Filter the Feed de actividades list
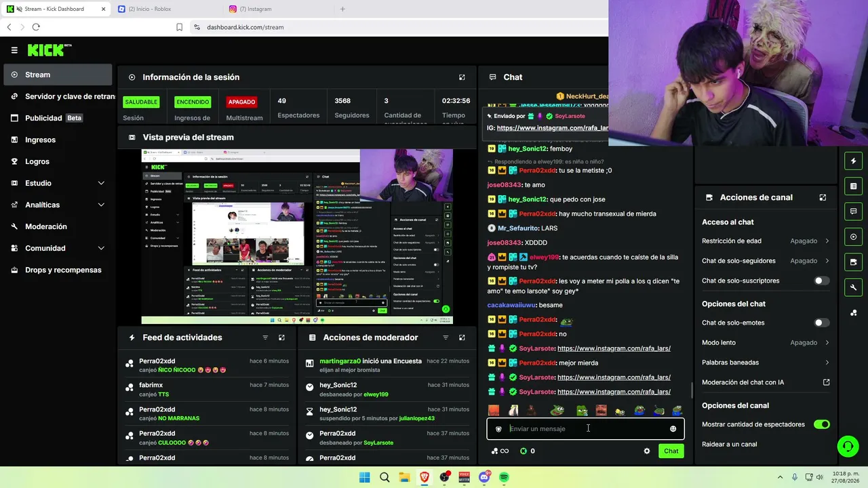The height and width of the screenshot is (488, 868). 265,338
